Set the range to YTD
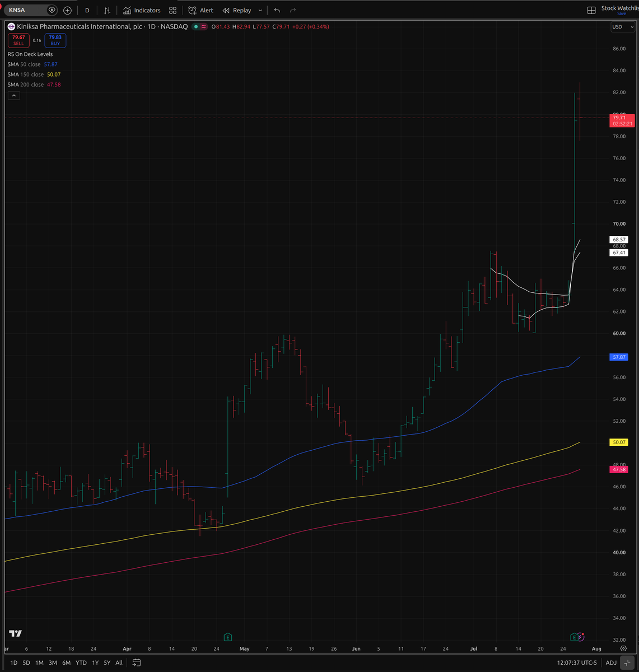 [81, 662]
